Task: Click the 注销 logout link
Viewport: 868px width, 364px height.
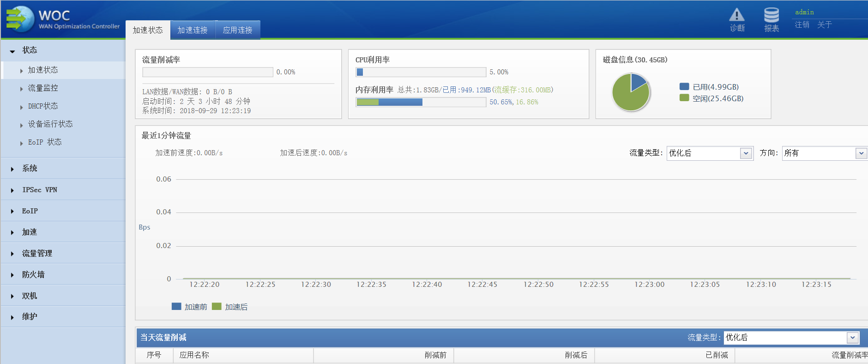Action: coord(802,24)
